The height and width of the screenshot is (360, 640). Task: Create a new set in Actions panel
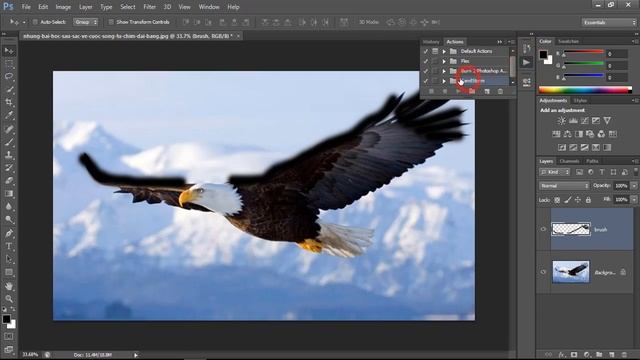click(x=472, y=92)
